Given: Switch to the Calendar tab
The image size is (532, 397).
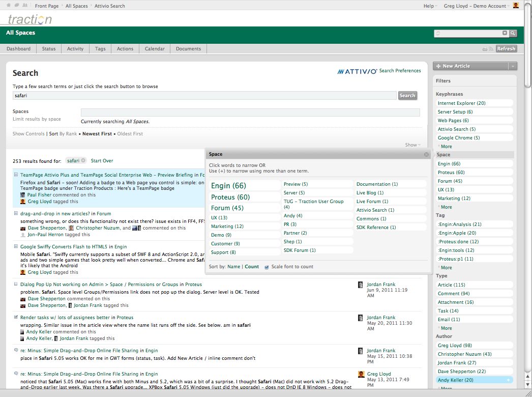Looking at the screenshot, I should pyautogui.click(x=155, y=48).
